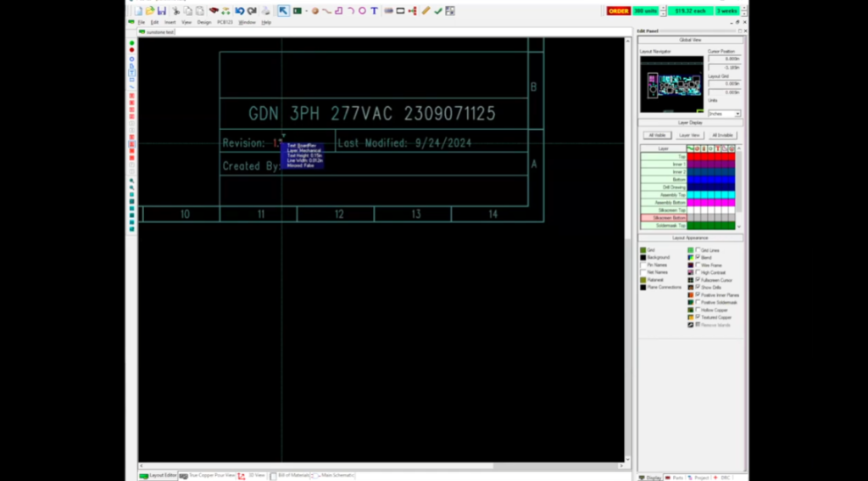Open the File menu
This screenshot has width=868, height=481.
142,22
